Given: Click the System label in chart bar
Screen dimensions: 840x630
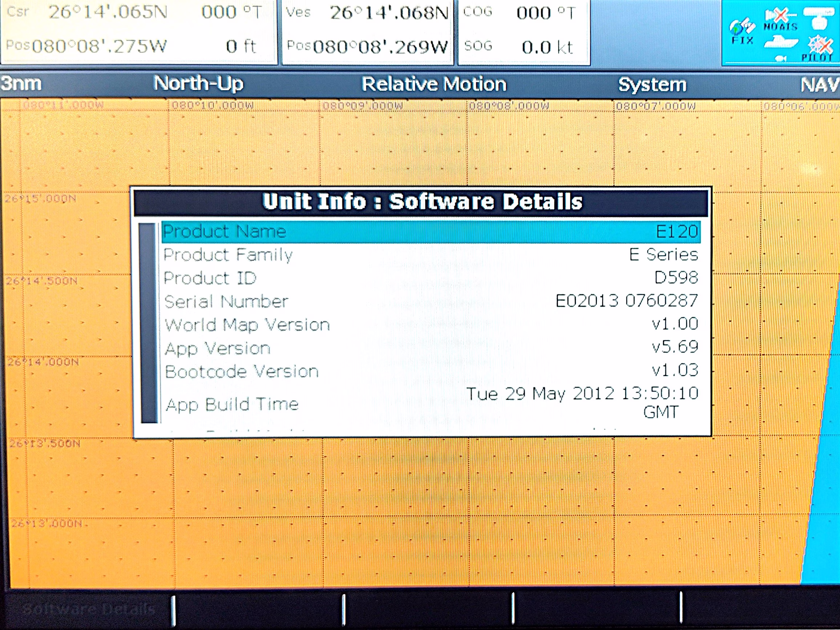Looking at the screenshot, I should pyautogui.click(x=652, y=84).
